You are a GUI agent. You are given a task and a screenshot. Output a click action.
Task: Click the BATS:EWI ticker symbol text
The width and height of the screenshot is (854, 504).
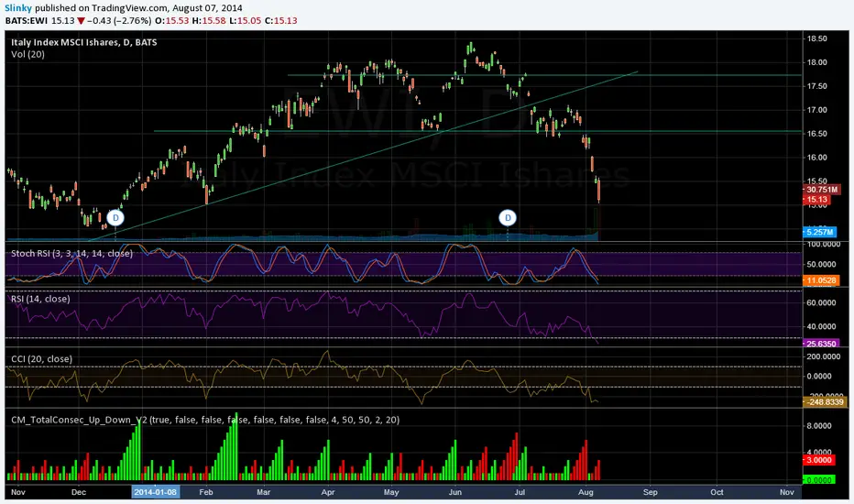pyautogui.click(x=27, y=21)
